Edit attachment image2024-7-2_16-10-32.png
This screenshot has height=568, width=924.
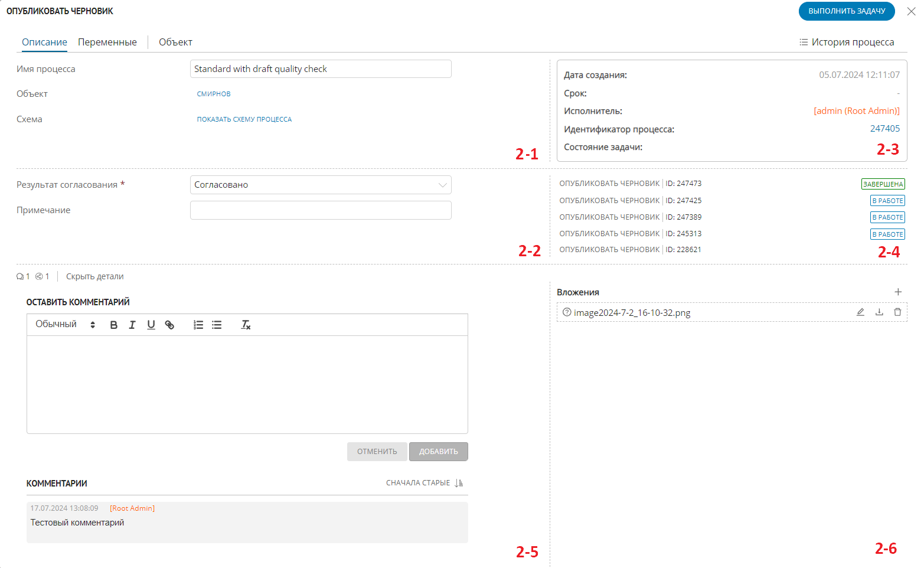point(860,312)
